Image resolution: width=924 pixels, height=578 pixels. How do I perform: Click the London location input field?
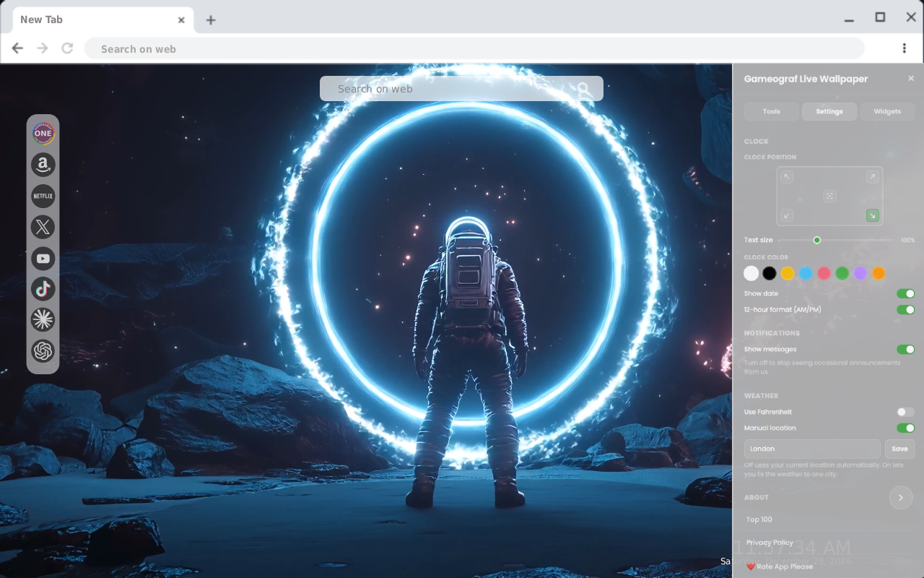click(812, 449)
